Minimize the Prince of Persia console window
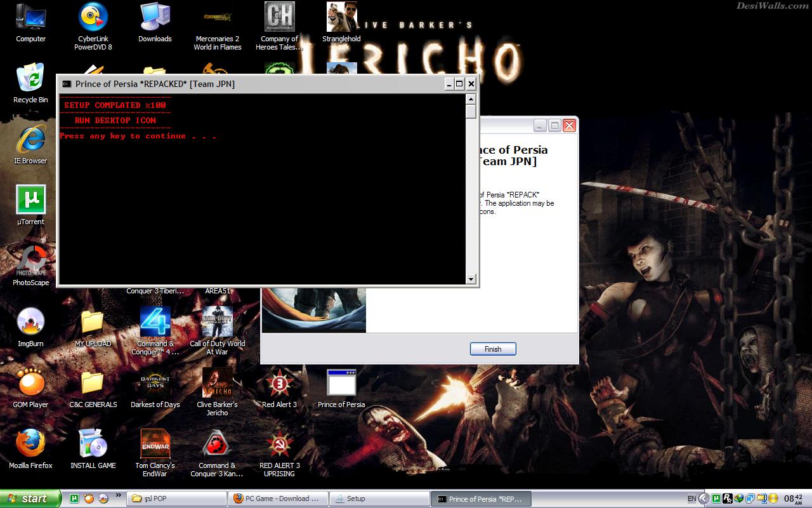Viewport: 812px width, 508px height. point(449,84)
